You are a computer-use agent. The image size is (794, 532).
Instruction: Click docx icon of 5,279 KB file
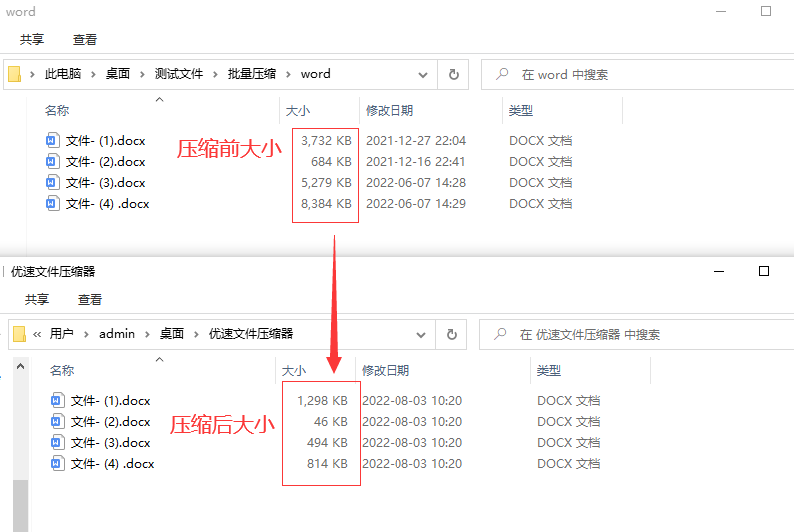tap(52, 182)
